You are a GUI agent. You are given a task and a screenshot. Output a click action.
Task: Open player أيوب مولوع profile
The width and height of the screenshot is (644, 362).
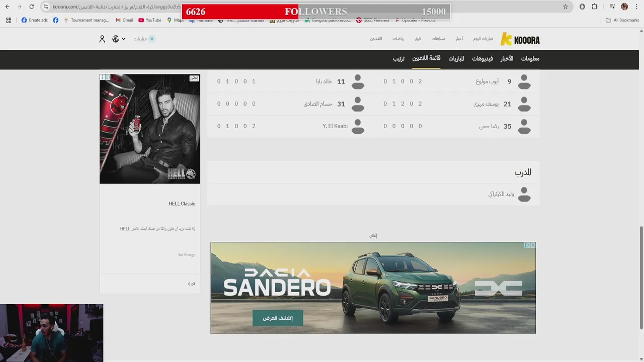tap(487, 81)
